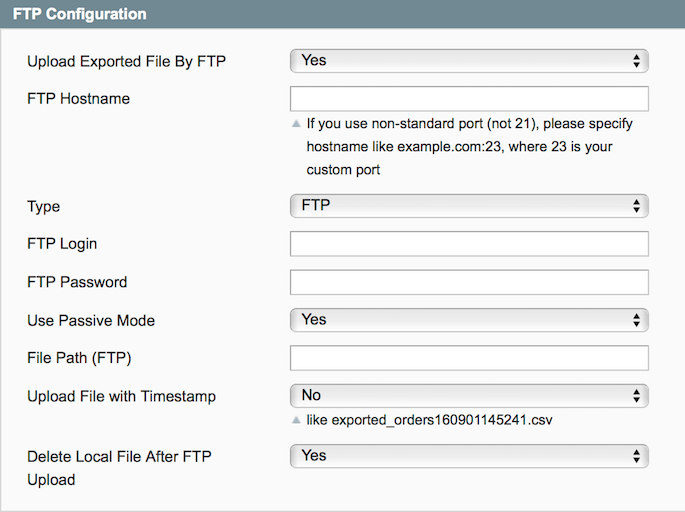
Task: Click the non-standard port hint text
Action: coord(468,147)
